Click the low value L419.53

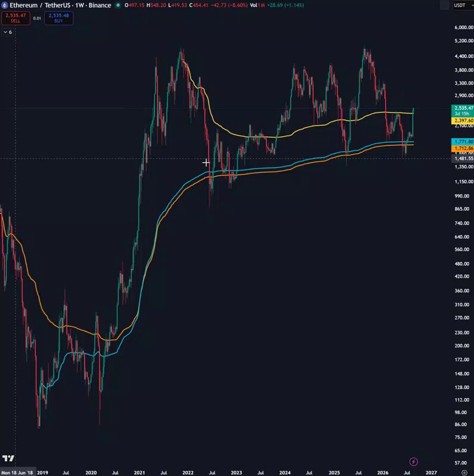(177, 5)
